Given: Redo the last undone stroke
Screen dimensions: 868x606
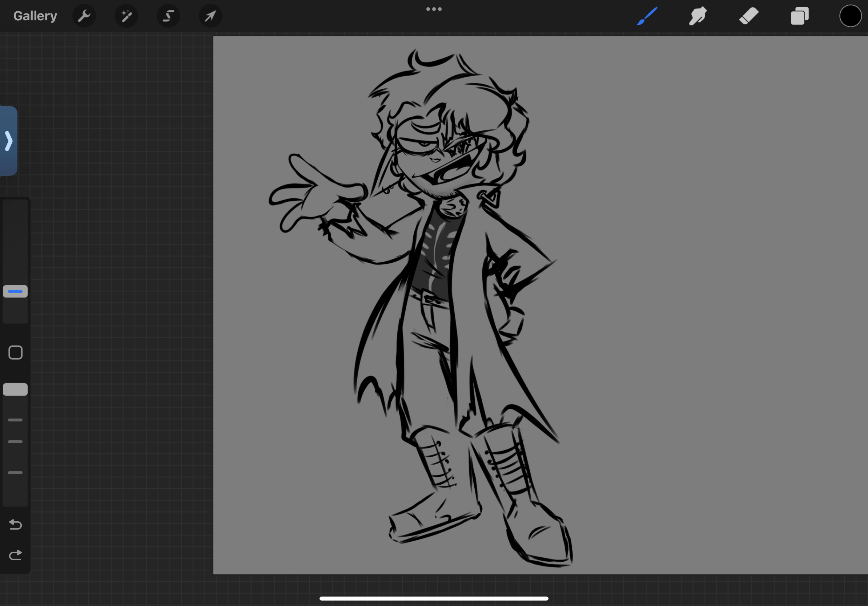Looking at the screenshot, I should [16, 555].
